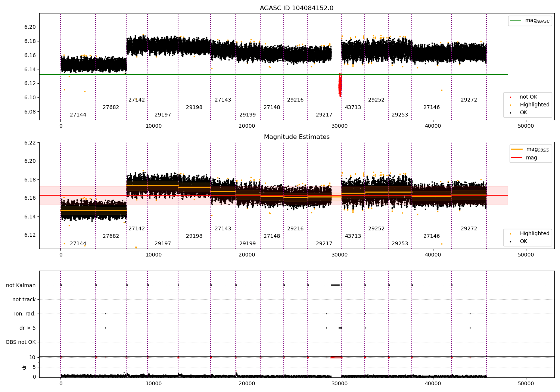Click 'Highlighted' legend entry in middle plot
560x392 pixels.
click(529, 234)
